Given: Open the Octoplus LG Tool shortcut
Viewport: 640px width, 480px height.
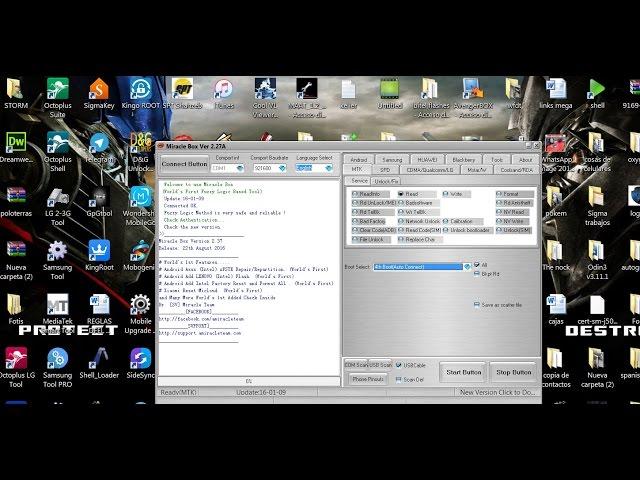Looking at the screenshot, I should pos(16,367).
